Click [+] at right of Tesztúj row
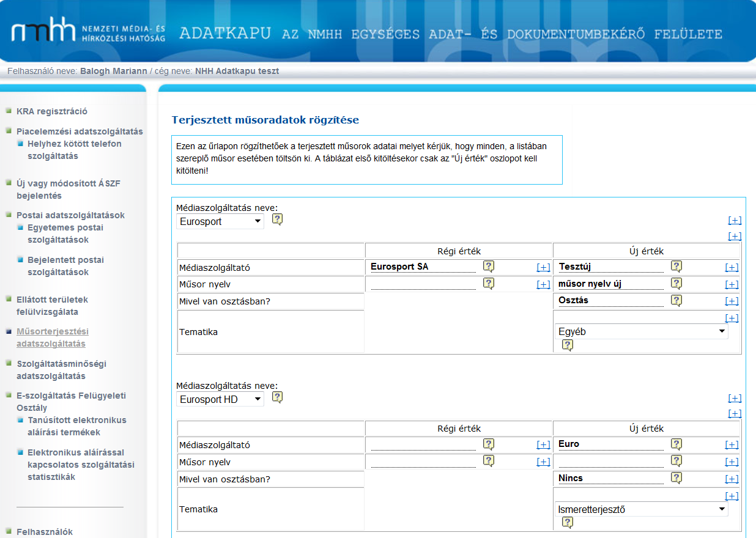Viewport: 756px width, 538px height. (x=732, y=267)
